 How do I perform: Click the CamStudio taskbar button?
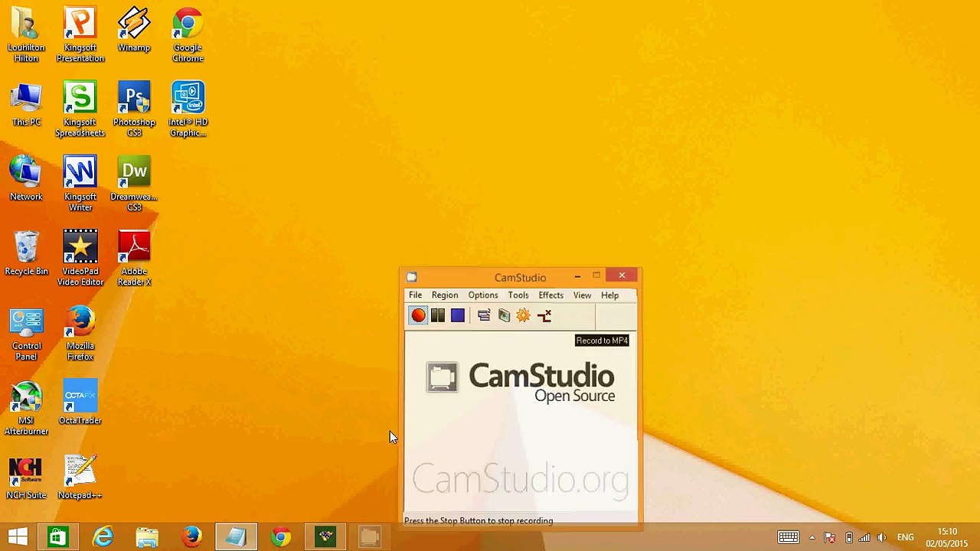[x=370, y=536]
